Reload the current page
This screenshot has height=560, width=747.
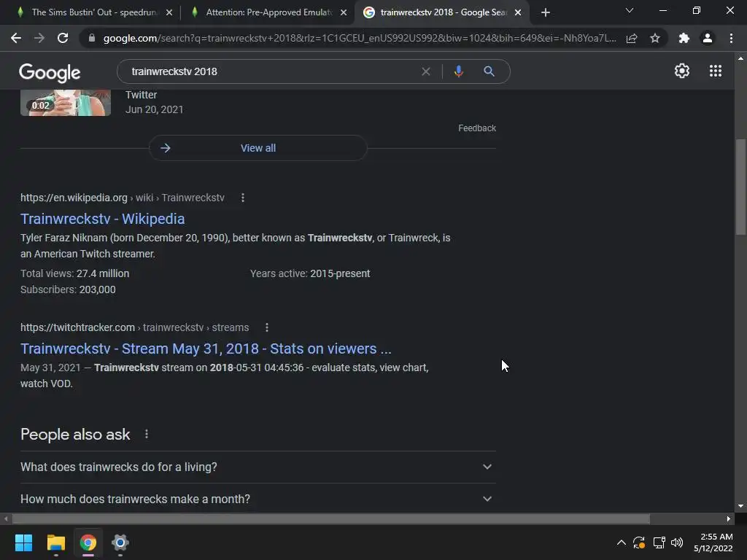point(63,38)
